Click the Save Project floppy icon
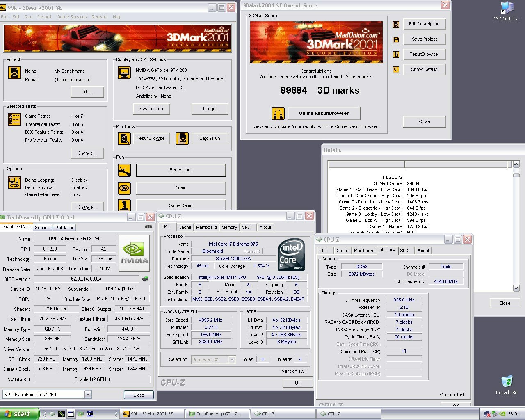525x420 pixels. click(396, 39)
